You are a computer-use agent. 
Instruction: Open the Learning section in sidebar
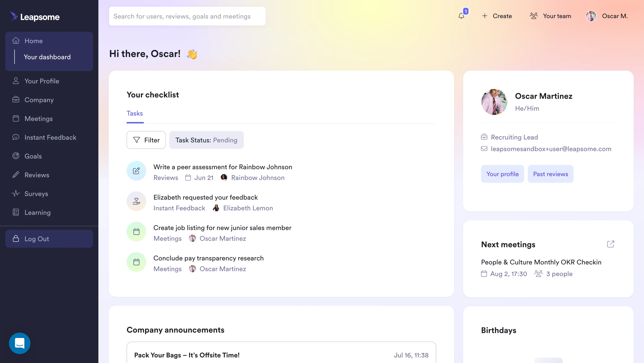coord(38,212)
